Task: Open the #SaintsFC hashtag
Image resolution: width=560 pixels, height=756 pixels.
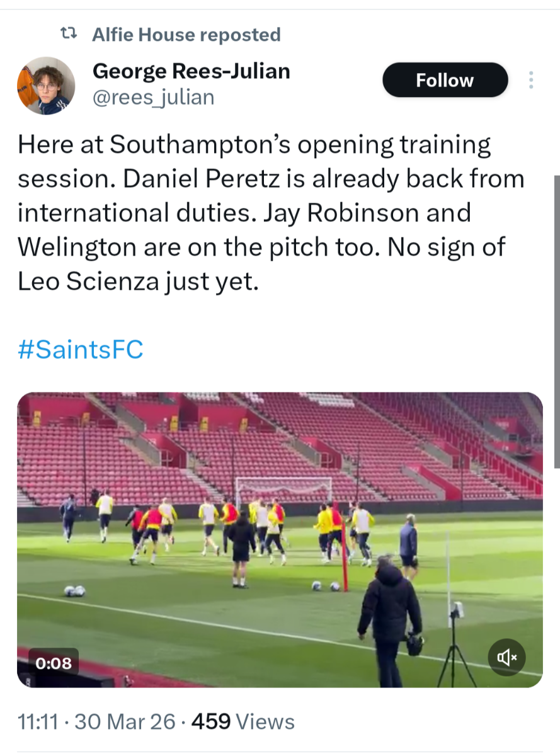Action: (x=81, y=349)
